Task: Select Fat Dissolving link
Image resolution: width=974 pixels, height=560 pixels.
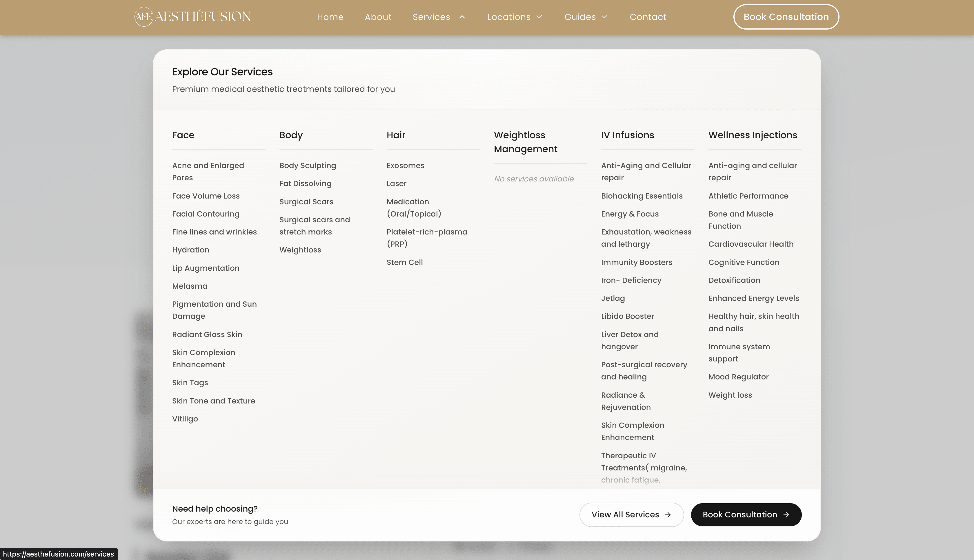Action: pyautogui.click(x=305, y=183)
